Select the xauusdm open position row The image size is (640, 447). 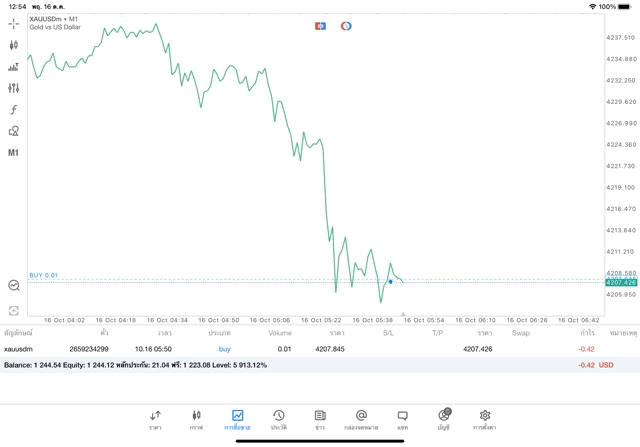[300, 349]
